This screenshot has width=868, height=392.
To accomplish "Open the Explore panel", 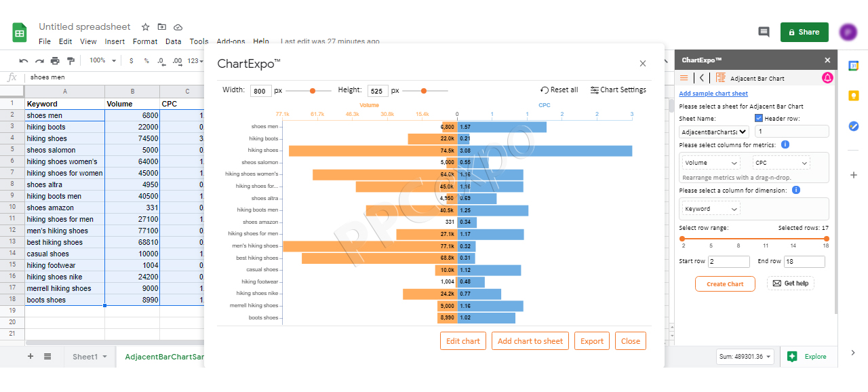I will 807,356.
